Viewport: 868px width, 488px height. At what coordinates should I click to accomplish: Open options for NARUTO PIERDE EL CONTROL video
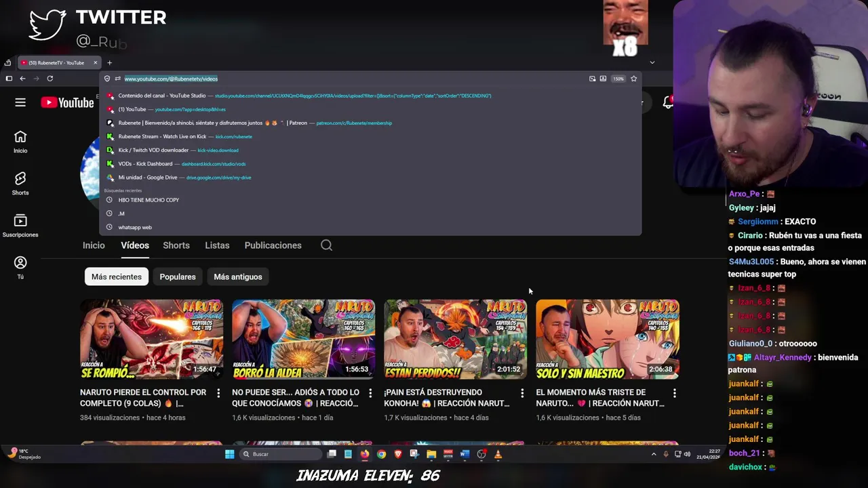[x=218, y=393]
